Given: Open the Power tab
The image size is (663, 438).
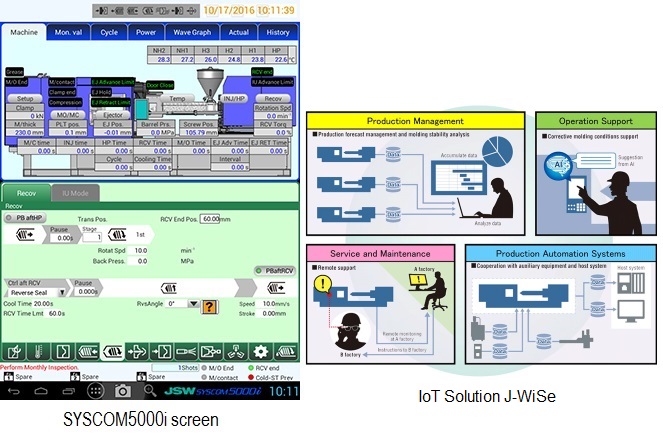Looking at the screenshot, I should click(x=146, y=32).
